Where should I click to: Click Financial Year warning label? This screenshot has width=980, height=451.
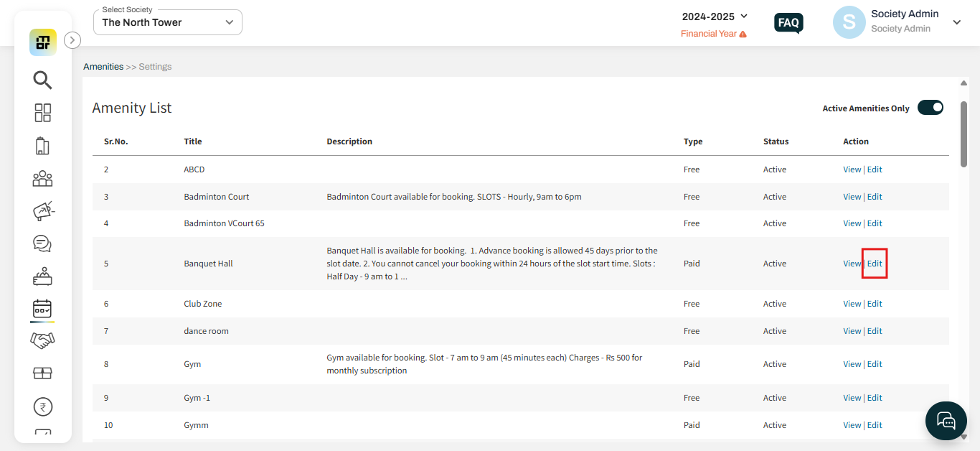709,34
